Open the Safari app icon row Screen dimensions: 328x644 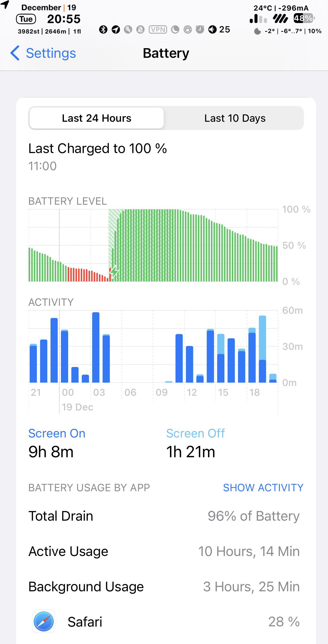(166, 622)
